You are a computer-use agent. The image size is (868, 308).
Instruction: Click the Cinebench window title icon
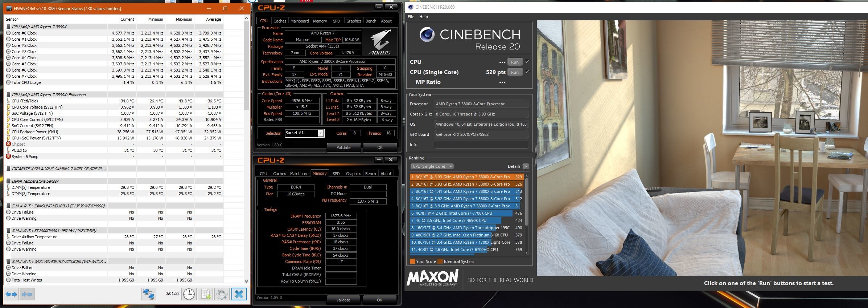point(411,7)
